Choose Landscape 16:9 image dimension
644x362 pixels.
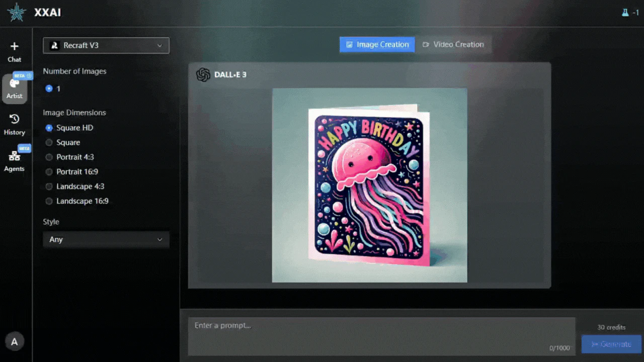49,201
